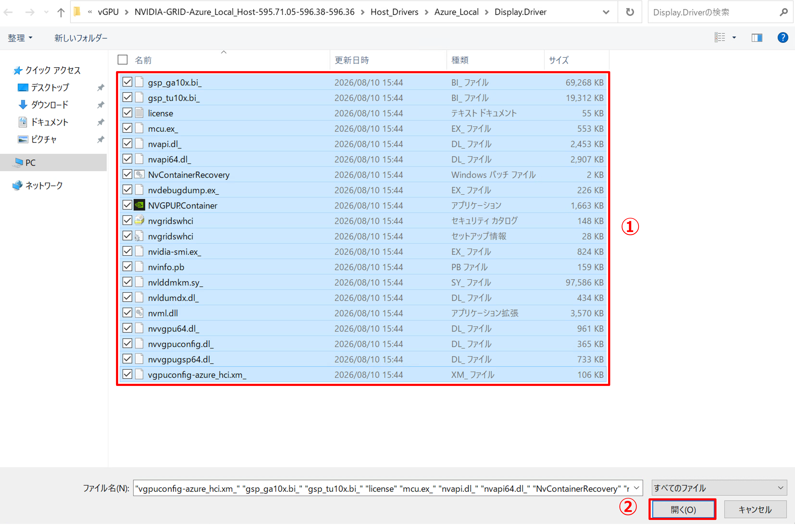This screenshot has height=532, width=795.
Task: Open the recent locations dropdown arrow
Action: (x=46, y=12)
